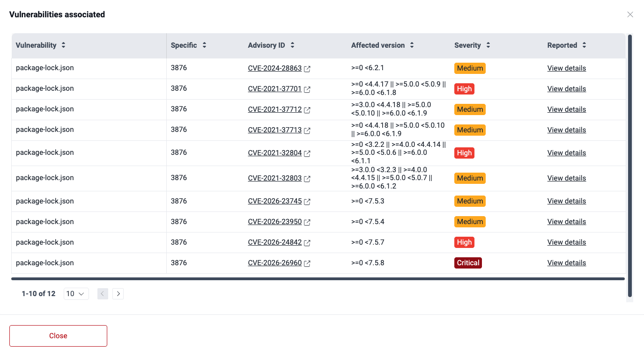Open CVE-2024-28863 advisory link

pyautogui.click(x=274, y=68)
